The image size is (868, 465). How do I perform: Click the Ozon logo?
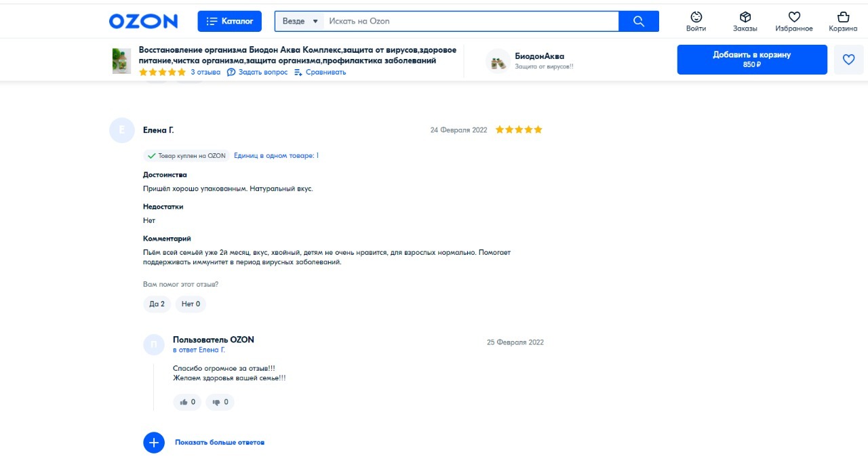pos(143,21)
